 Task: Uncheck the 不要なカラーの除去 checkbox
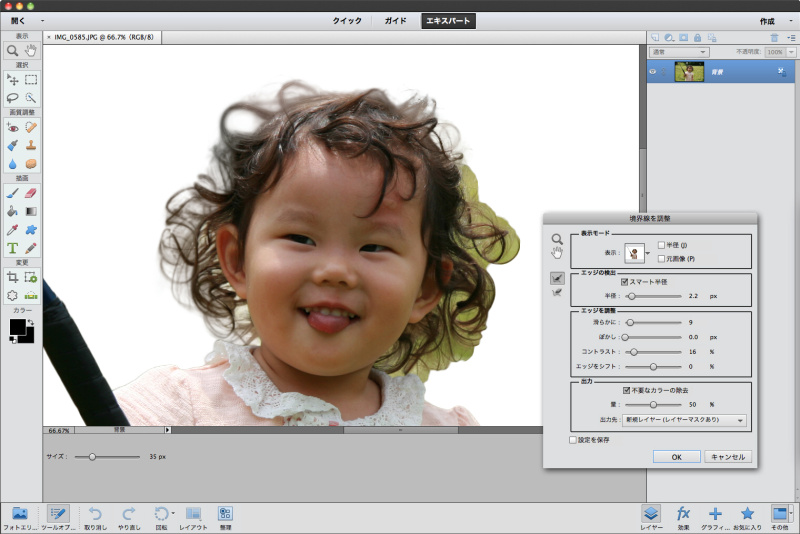pyautogui.click(x=626, y=390)
